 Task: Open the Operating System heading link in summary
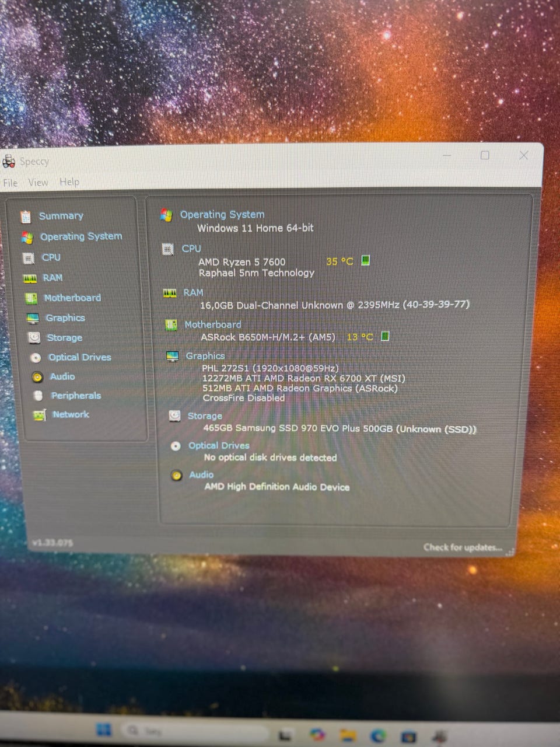pyautogui.click(x=222, y=215)
